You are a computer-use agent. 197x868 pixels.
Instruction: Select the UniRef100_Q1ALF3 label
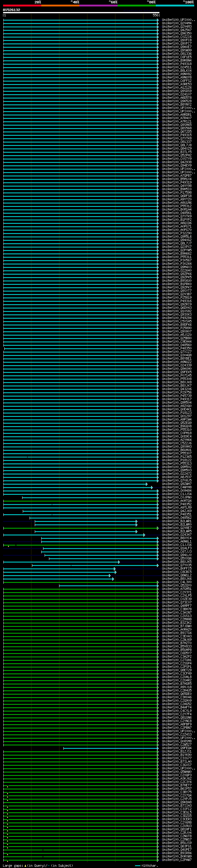click(x=177, y=548)
